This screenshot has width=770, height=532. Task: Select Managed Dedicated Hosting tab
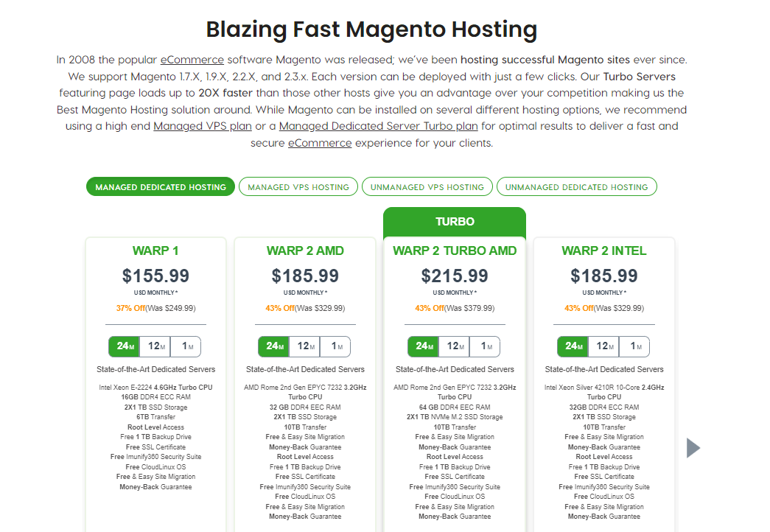(x=161, y=186)
